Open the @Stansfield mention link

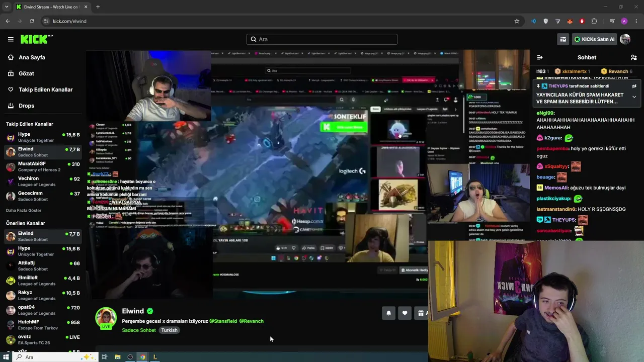click(223, 321)
